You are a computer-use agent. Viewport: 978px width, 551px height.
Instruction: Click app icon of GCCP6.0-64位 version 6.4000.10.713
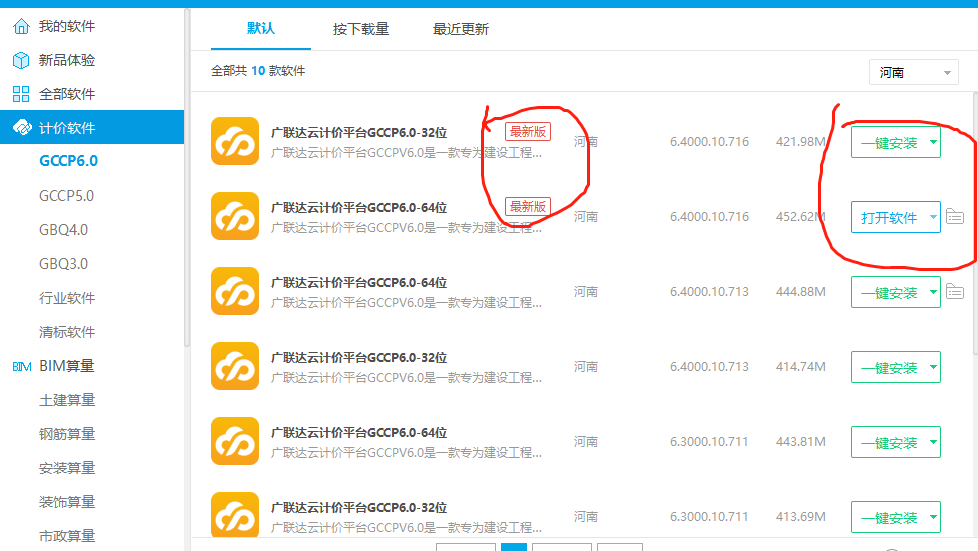coord(235,291)
